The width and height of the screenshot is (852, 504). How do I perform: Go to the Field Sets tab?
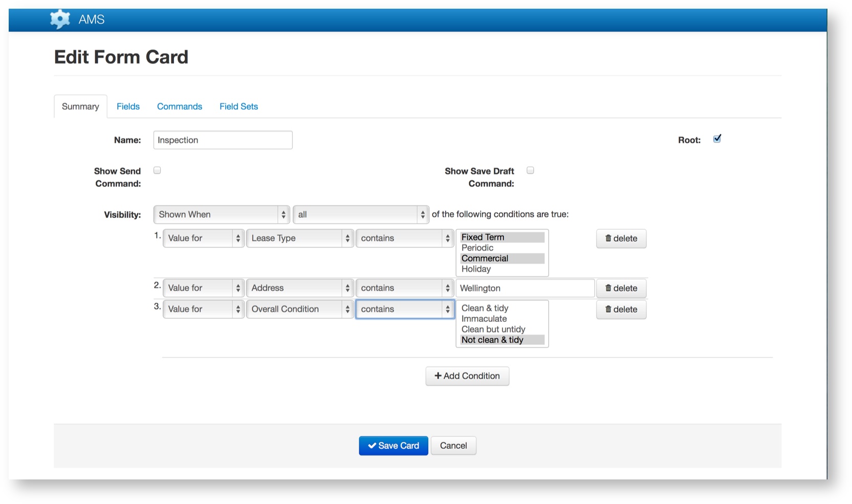tap(238, 106)
